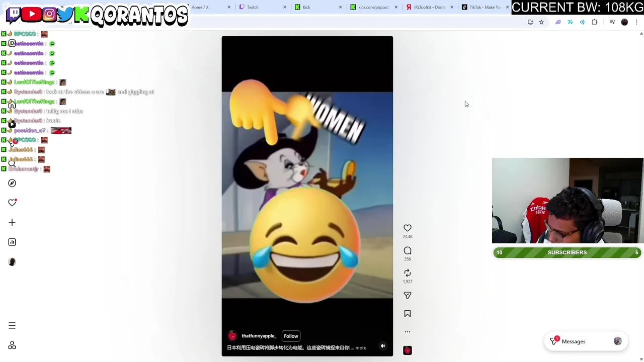Open the hamburger More menu in sidebar
The image size is (644, 362).
click(12, 326)
